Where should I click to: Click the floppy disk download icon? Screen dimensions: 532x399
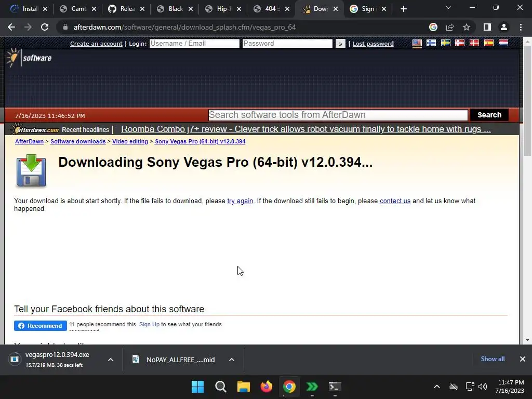(x=31, y=170)
